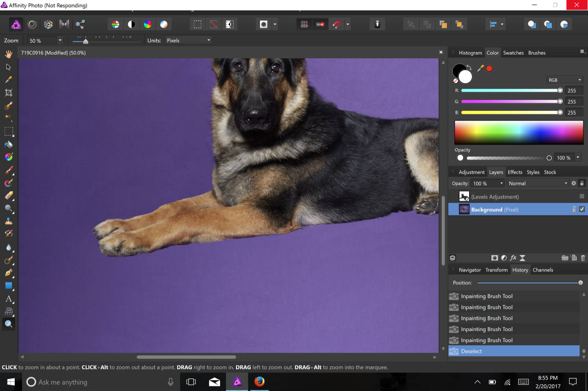This screenshot has height=391, width=588.
Task: Delete layer with trash icon
Action: click(583, 258)
